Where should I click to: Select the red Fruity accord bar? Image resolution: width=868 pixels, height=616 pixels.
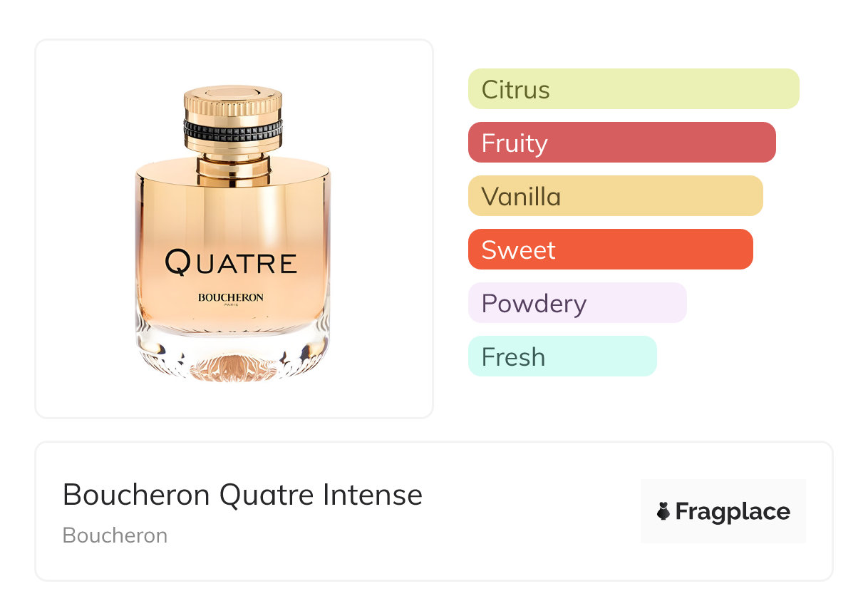(x=621, y=143)
